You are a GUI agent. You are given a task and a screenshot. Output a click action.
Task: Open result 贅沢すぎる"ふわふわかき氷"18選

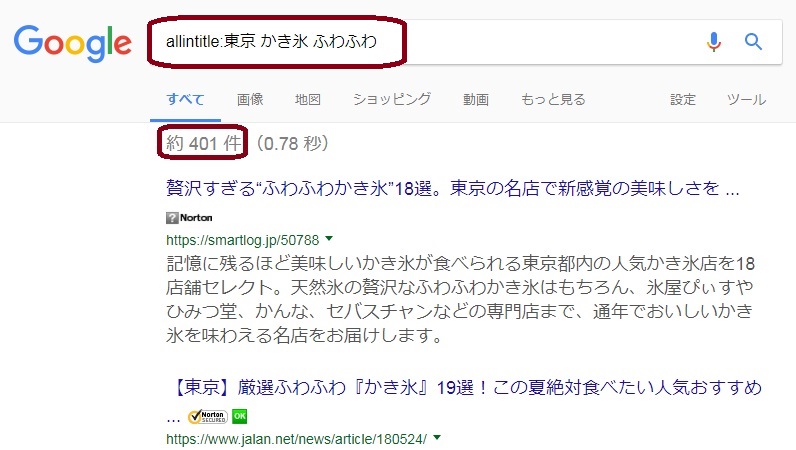[452, 188]
